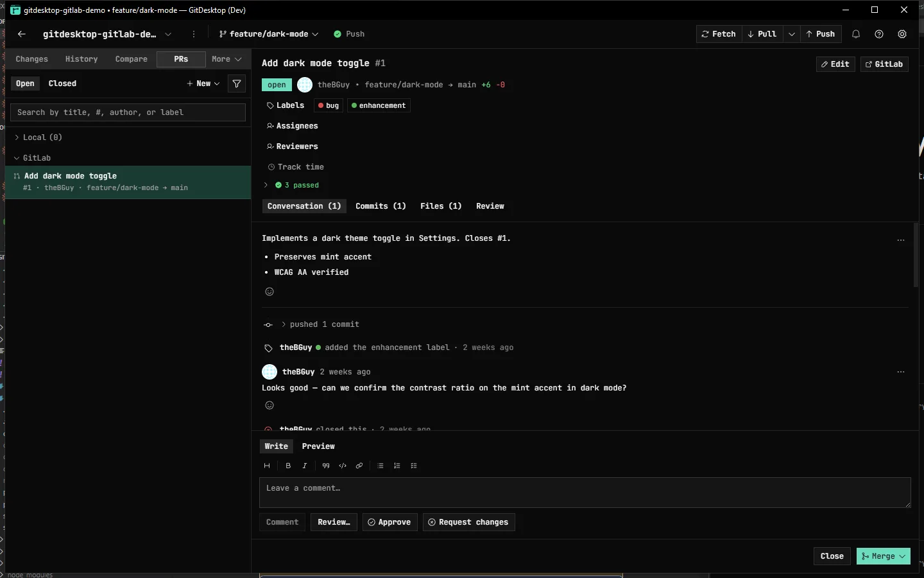Switch to the Compare tab
This screenshot has height=578, width=924.
coord(132,59)
